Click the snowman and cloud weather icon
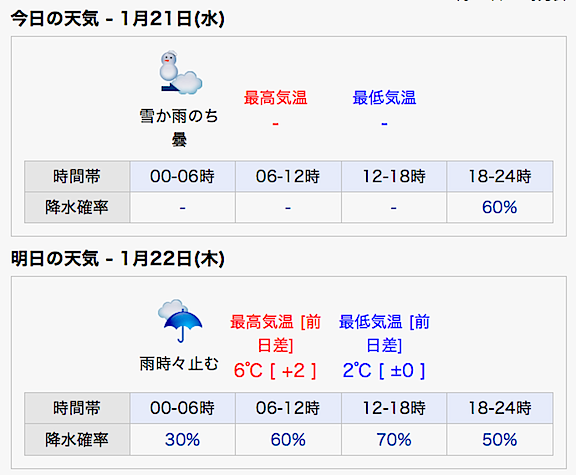The image size is (576, 475). [180, 72]
